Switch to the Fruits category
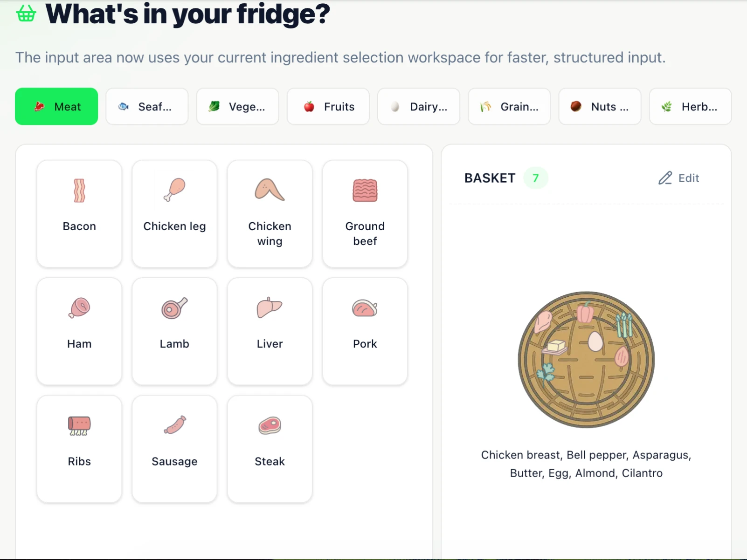The width and height of the screenshot is (747, 560). [328, 107]
